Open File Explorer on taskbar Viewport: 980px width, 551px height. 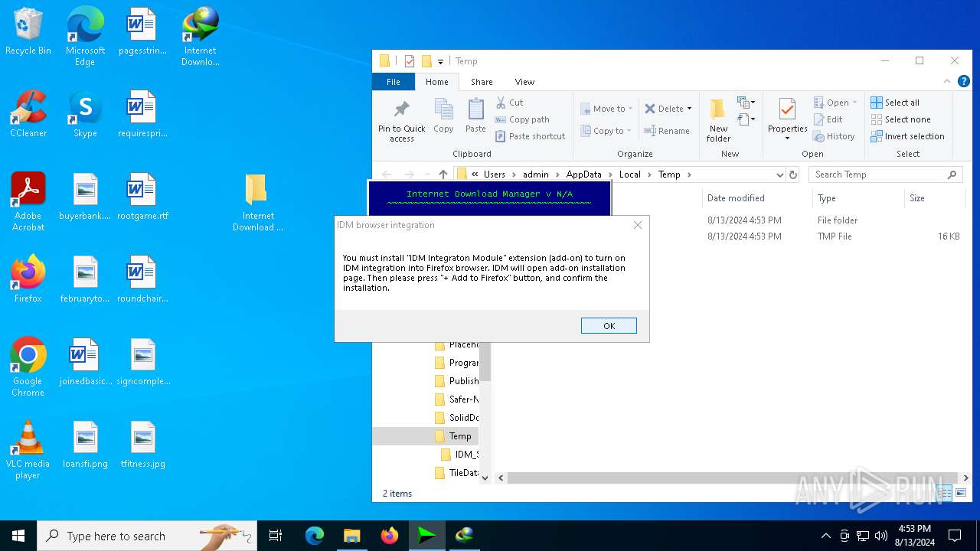click(351, 536)
